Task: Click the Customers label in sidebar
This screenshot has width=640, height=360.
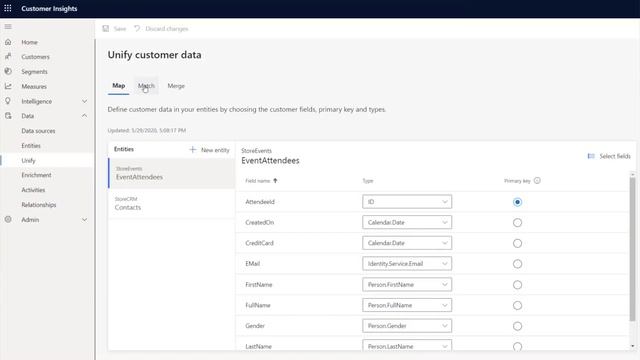Action: tap(35, 57)
